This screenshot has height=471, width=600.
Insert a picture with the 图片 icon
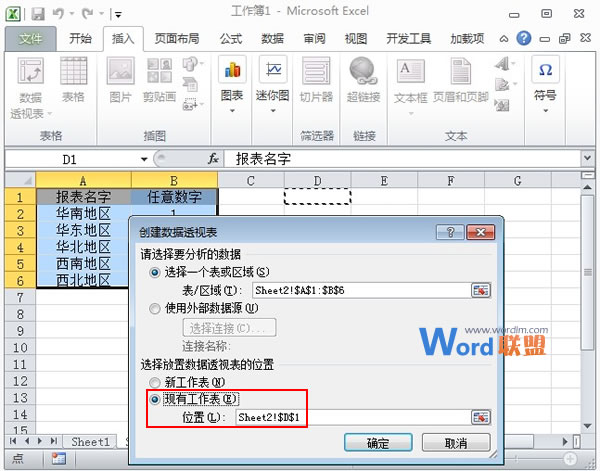coord(120,73)
